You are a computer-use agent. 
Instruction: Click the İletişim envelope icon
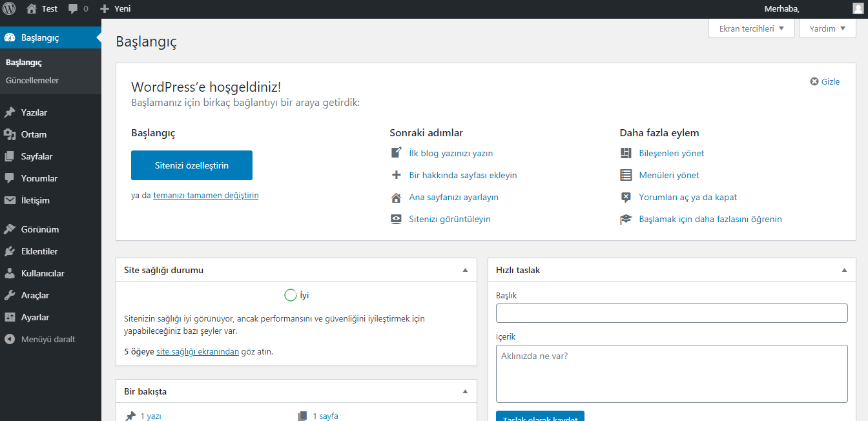(10, 200)
